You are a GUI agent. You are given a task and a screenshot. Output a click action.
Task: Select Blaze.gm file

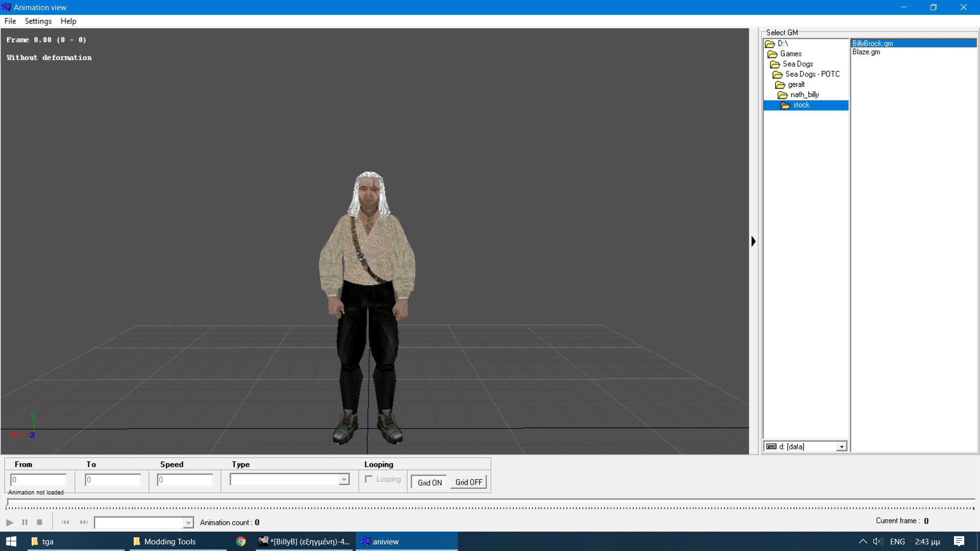coord(866,52)
